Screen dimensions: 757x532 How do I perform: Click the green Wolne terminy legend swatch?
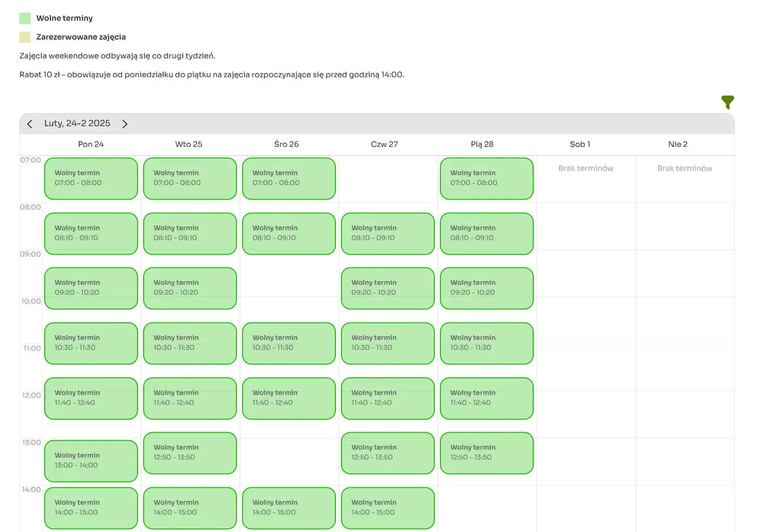[x=25, y=18]
